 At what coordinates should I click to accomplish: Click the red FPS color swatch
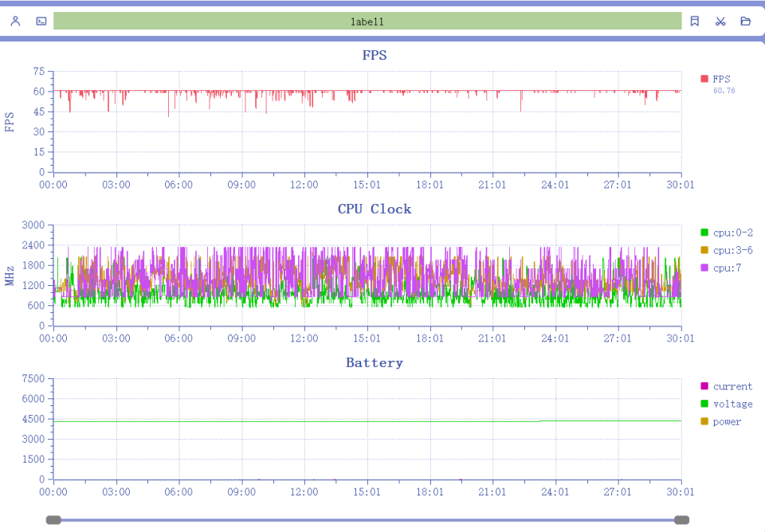704,79
